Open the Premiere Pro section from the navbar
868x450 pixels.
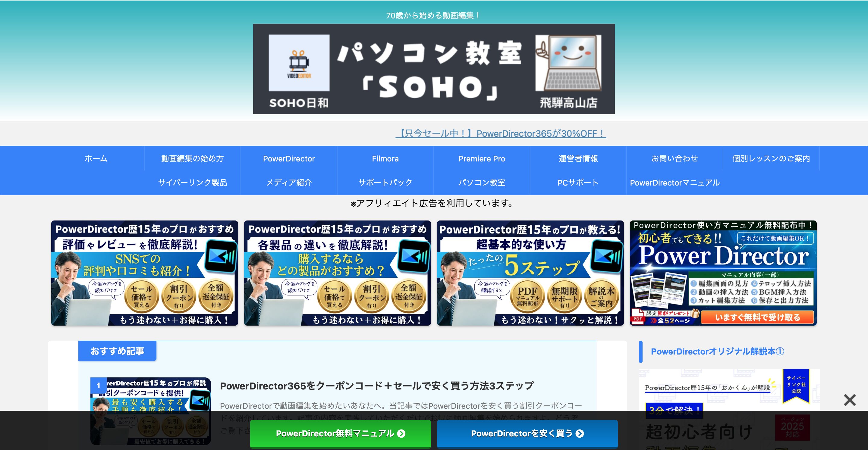(x=481, y=158)
